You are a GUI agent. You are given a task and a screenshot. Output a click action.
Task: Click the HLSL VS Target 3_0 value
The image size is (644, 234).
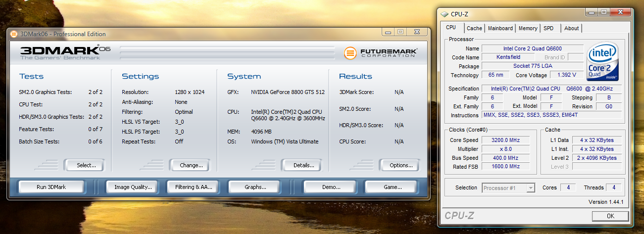[179, 122]
